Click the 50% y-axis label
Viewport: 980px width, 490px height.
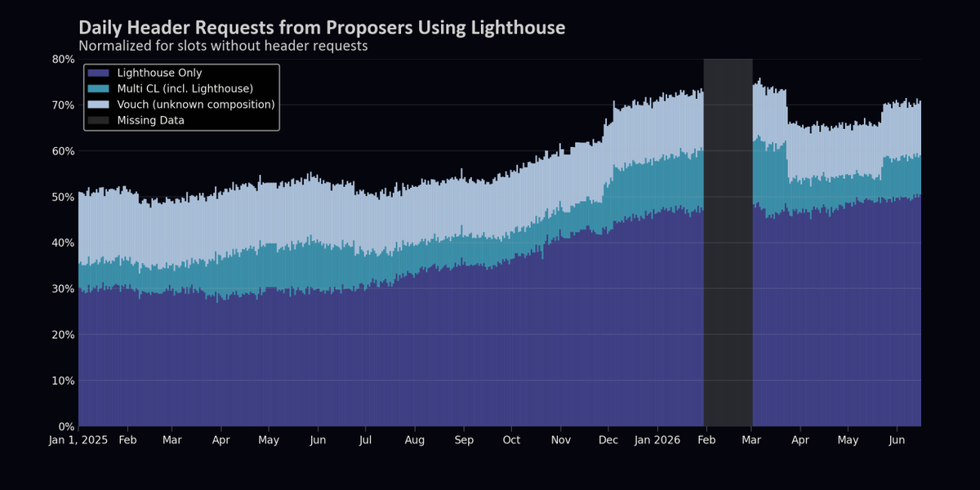click(63, 197)
